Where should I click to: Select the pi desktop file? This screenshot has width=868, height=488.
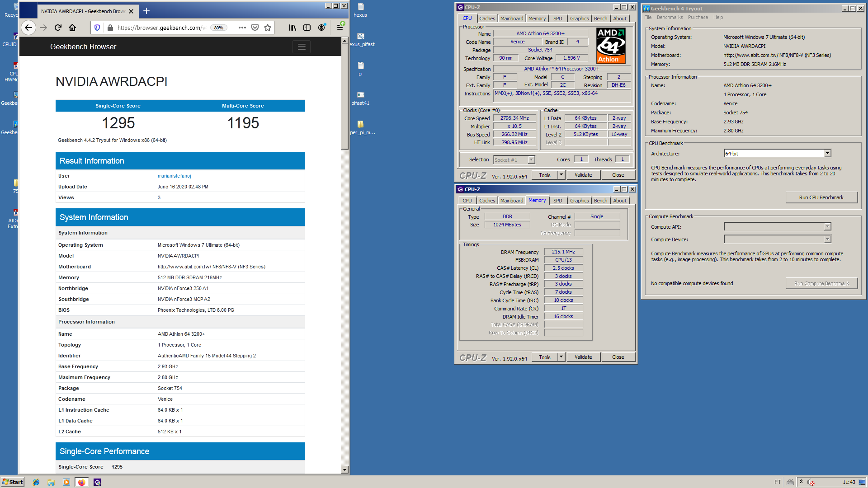coord(360,69)
